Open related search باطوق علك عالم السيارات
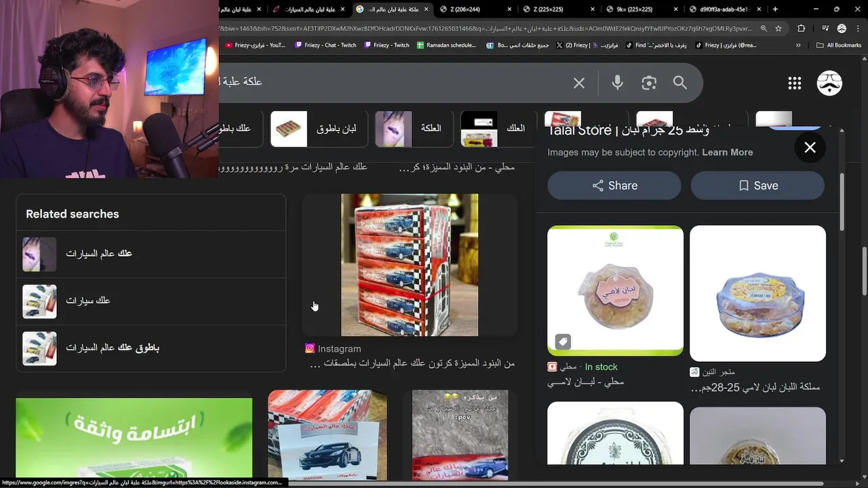The height and width of the screenshot is (488, 868). 151,348
